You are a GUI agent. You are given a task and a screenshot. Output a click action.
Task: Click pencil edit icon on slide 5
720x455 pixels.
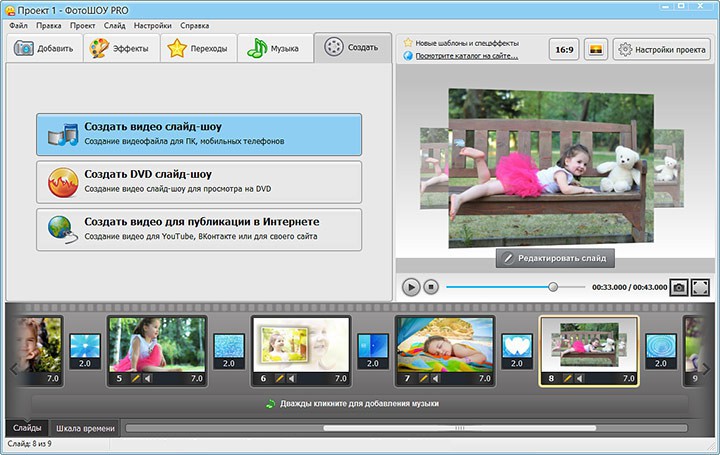135,379
